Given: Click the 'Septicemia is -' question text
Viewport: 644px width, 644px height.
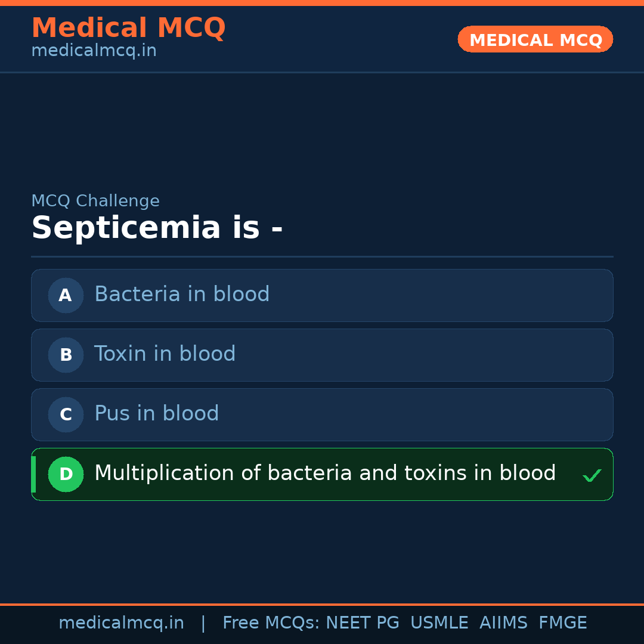Looking at the screenshot, I should (x=157, y=228).
